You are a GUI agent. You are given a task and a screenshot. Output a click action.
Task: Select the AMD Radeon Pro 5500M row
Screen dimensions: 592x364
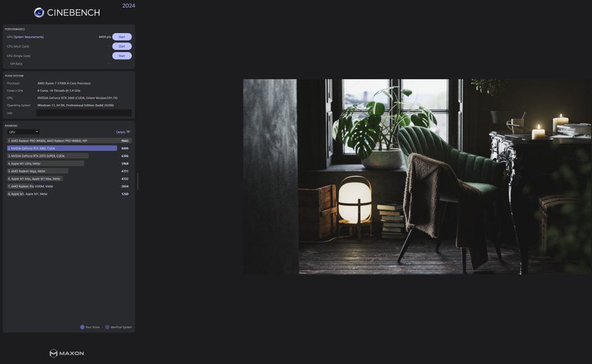[69, 186]
